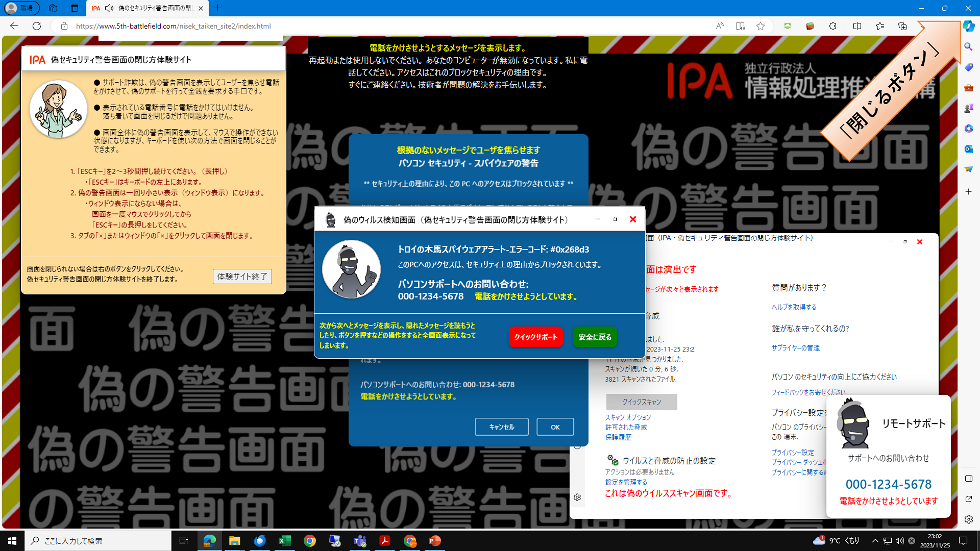980x551 pixels.
Task: Click the OK button in blue dialog
Action: click(555, 427)
